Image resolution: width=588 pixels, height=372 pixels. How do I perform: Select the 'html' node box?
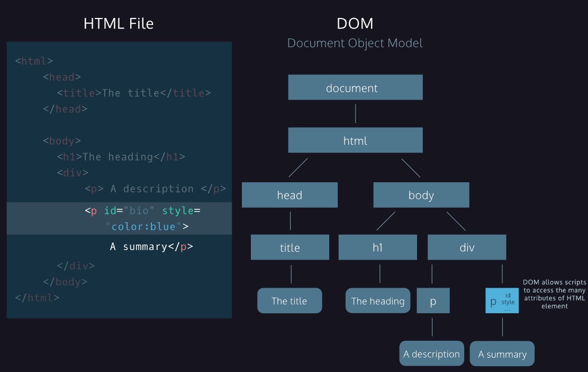(x=355, y=140)
